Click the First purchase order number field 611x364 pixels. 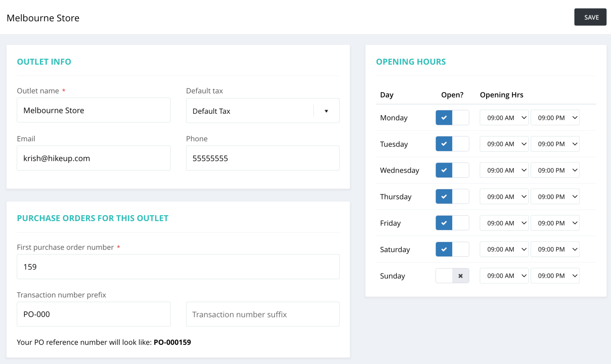click(x=178, y=267)
